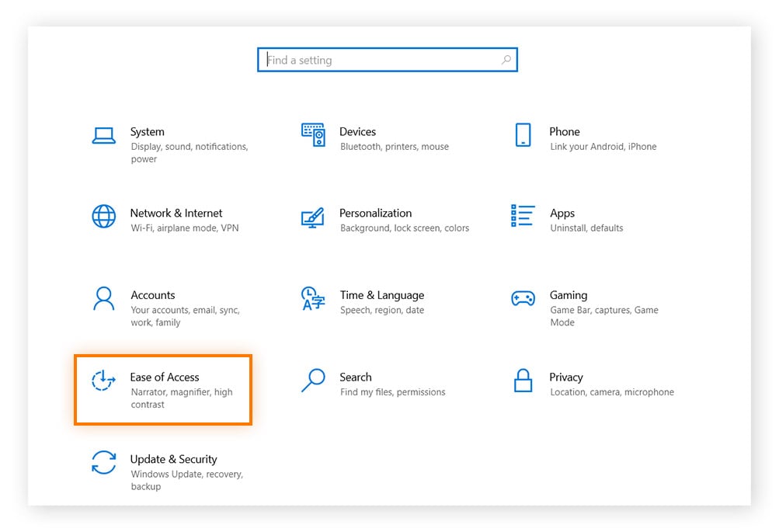Click the magnifier icon in the search box
The image size is (779, 532).
[506, 60]
